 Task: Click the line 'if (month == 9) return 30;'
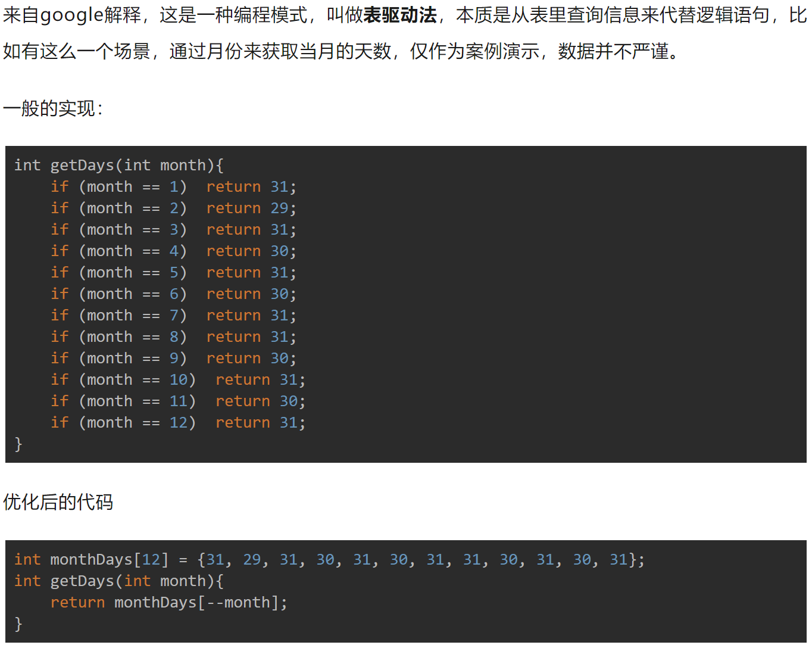pyautogui.click(x=173, y=358)
